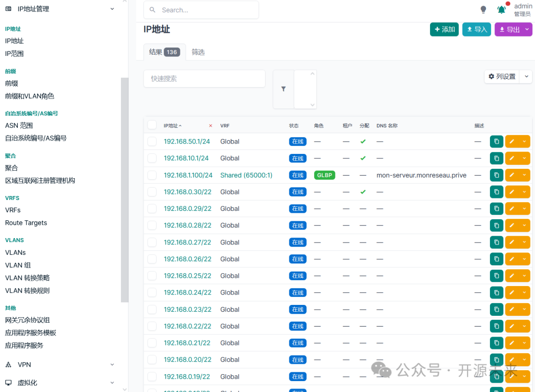Copy the IP address 192.168.50.1/24
The height and width of the screenshot is (392, 535).
(496, 141)
